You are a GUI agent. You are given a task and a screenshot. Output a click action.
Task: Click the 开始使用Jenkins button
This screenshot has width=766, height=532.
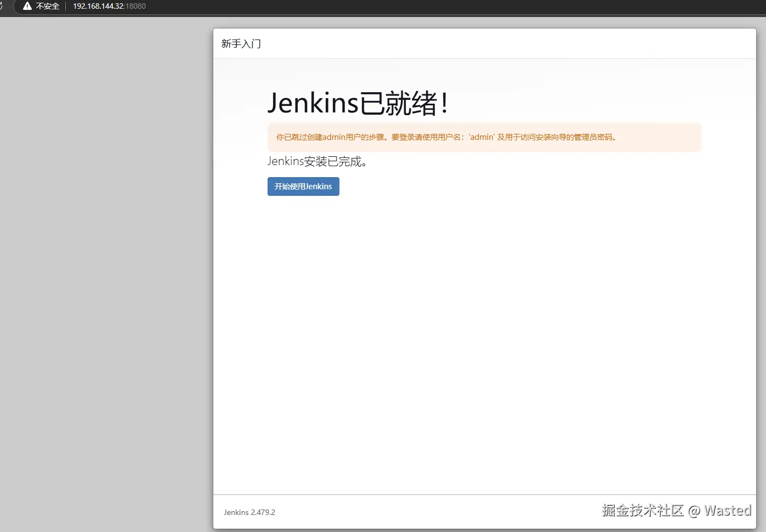point(303,186)
